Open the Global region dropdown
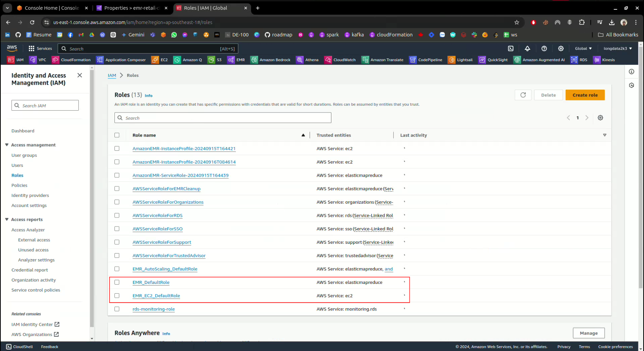Screen dimensions: 644x351 (583, 48)
